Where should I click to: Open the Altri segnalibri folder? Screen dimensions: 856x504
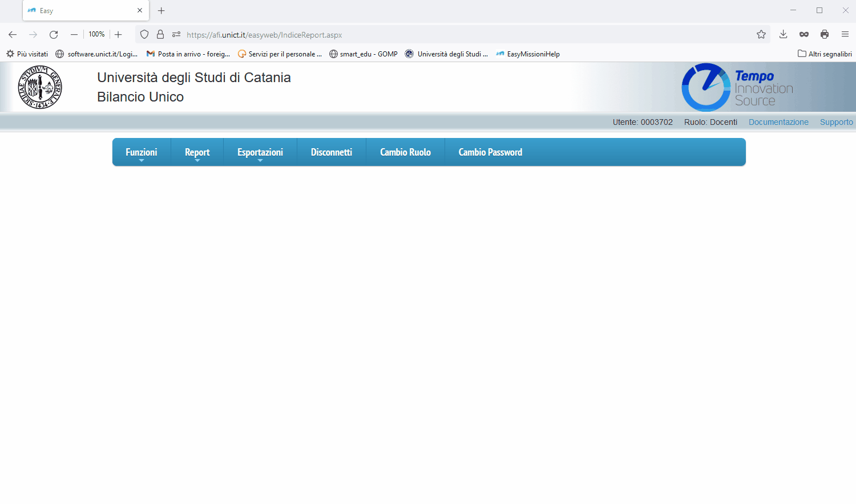coord(825,54)
